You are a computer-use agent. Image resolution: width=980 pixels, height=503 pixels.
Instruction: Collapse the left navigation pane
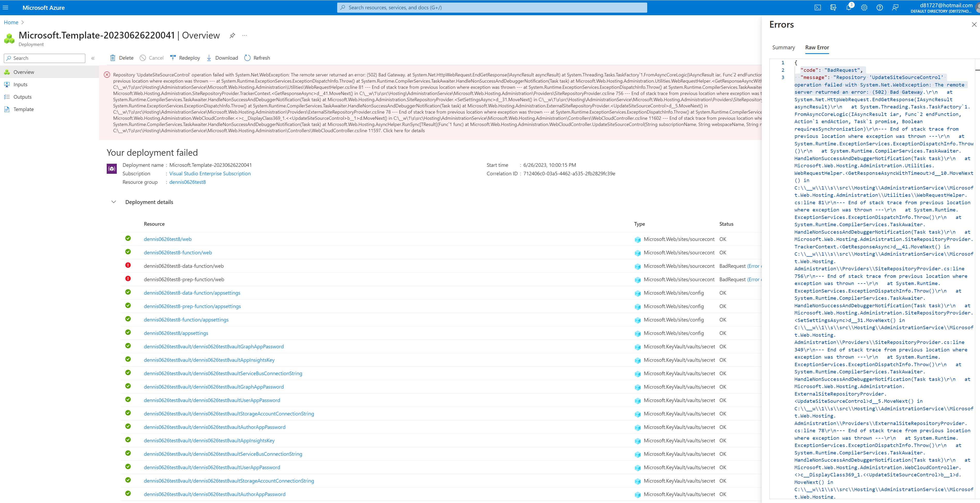pos(93,58)
